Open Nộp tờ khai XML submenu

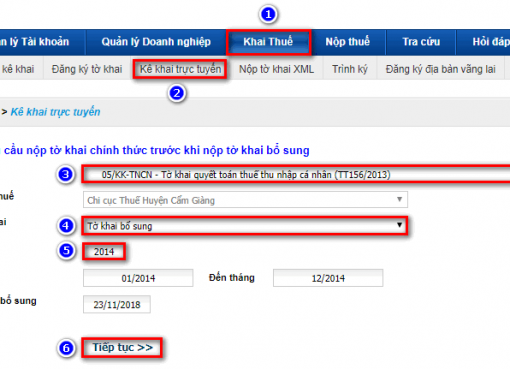coord(276,69)
